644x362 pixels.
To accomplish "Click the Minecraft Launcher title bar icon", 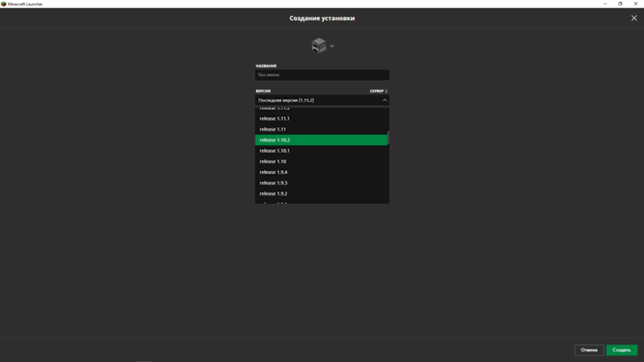I will pyautogui.click(x=4, y=4).
